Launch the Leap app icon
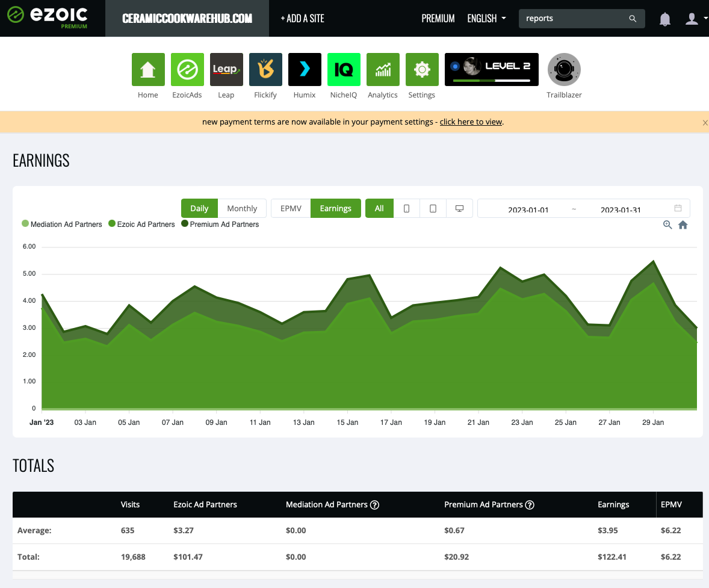This screenshot has width=709, height=588. coord(226,69)
